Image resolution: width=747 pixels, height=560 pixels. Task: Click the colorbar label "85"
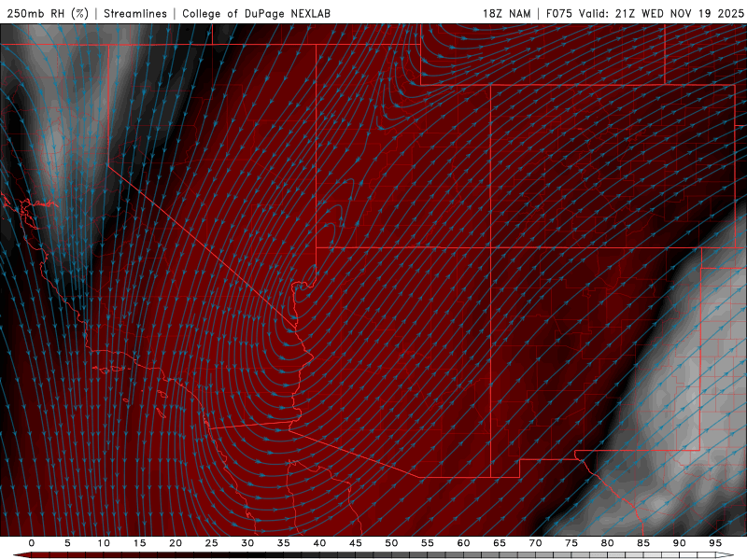(x=643, y=543)
